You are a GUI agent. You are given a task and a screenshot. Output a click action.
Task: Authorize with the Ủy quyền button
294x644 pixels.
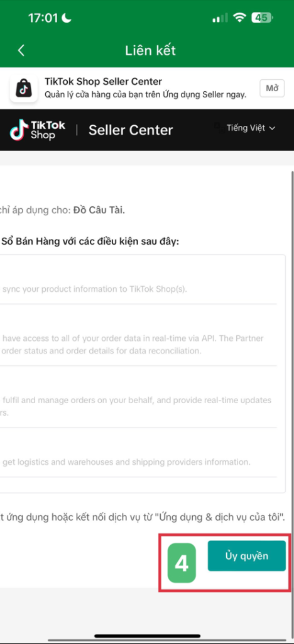click(246, 556)
